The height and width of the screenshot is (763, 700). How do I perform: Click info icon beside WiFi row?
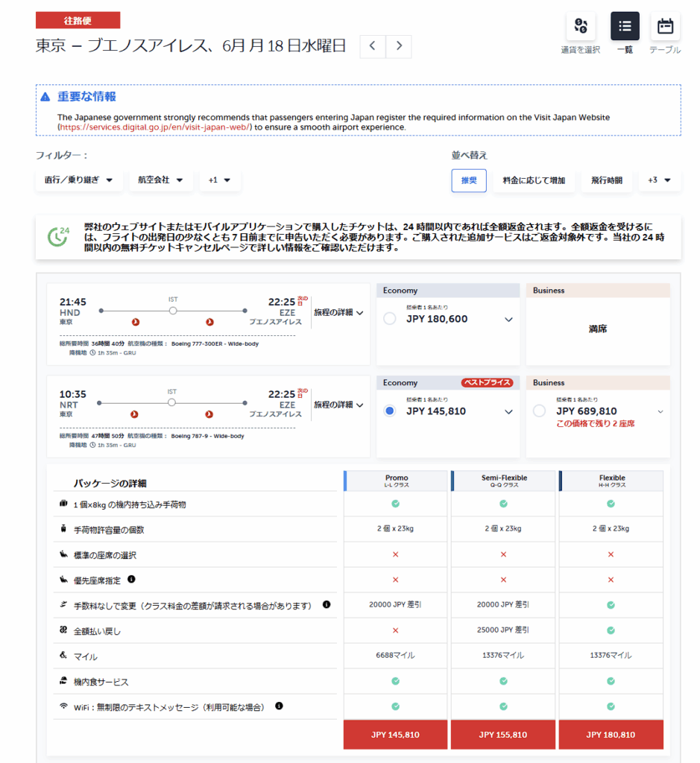(279, 706)
